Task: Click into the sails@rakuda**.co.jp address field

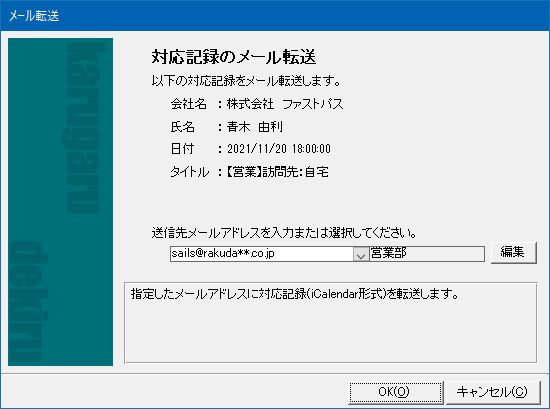Action: 262,254
